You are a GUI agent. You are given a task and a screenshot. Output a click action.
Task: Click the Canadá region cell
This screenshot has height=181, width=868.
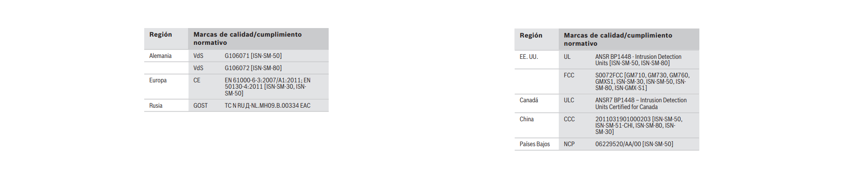528,100
